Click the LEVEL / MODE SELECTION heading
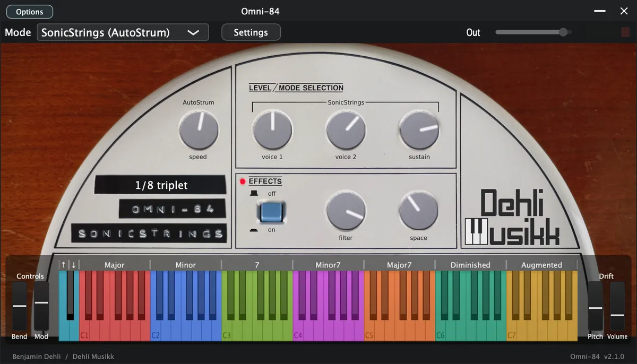637x364 pixels. pyautogui.click(x=296, y=88)
